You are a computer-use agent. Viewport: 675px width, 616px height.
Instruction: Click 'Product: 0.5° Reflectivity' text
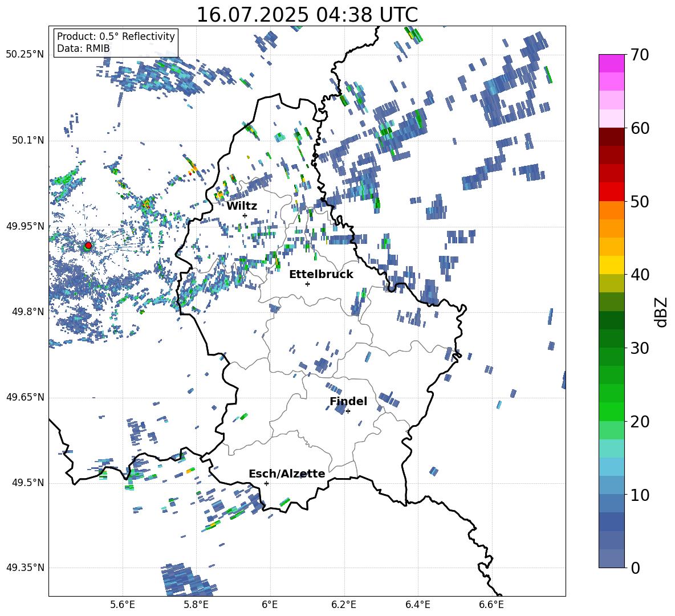116,36
